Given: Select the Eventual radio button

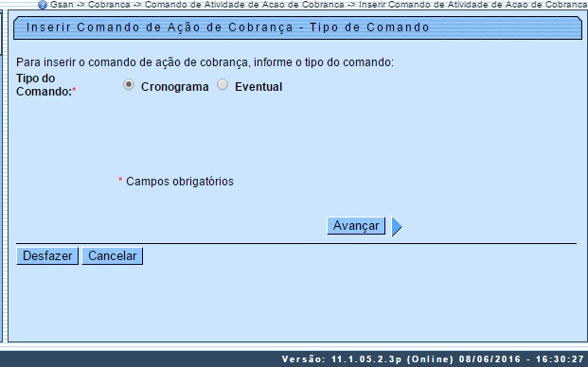Looking at the screenshot, I should pyautogui.click(x=223, y=85).
